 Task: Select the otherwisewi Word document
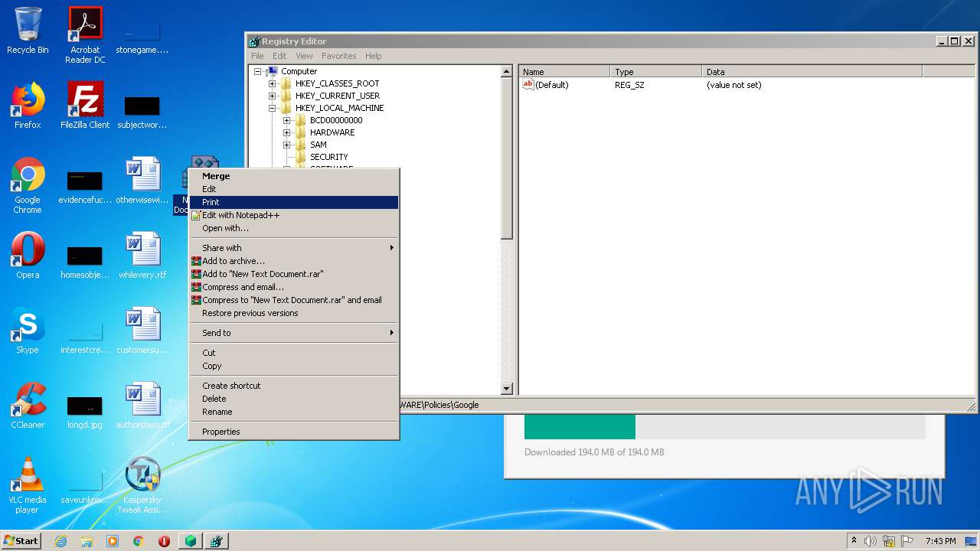tap(142, 181)
